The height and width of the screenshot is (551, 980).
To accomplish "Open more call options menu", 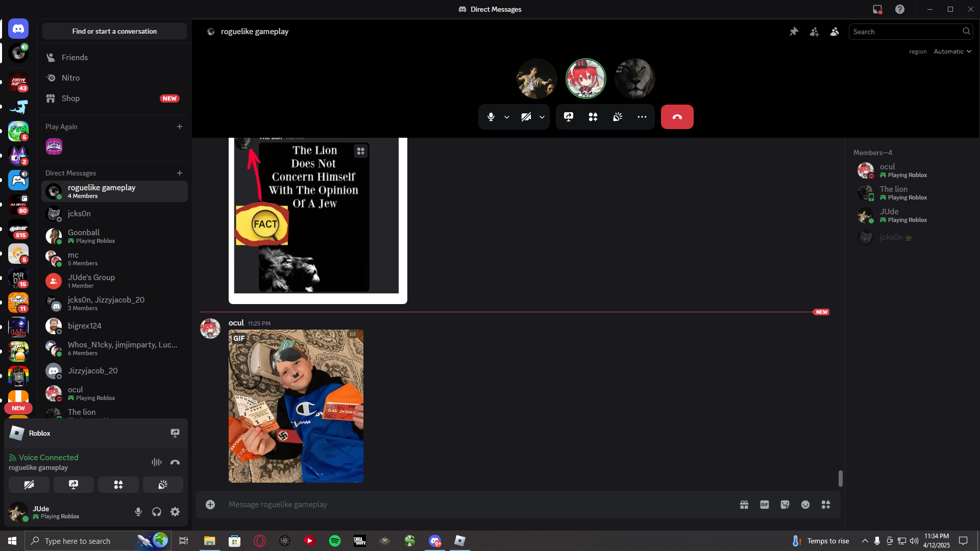I will tap(642, 117).
